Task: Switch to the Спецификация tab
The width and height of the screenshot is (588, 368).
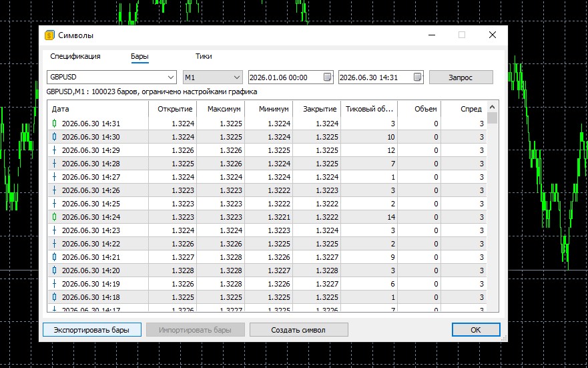Action: (x=75, y=56)
